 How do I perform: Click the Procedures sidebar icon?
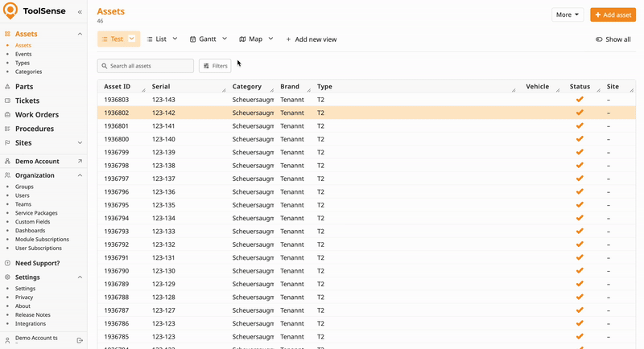pos(7,129)
